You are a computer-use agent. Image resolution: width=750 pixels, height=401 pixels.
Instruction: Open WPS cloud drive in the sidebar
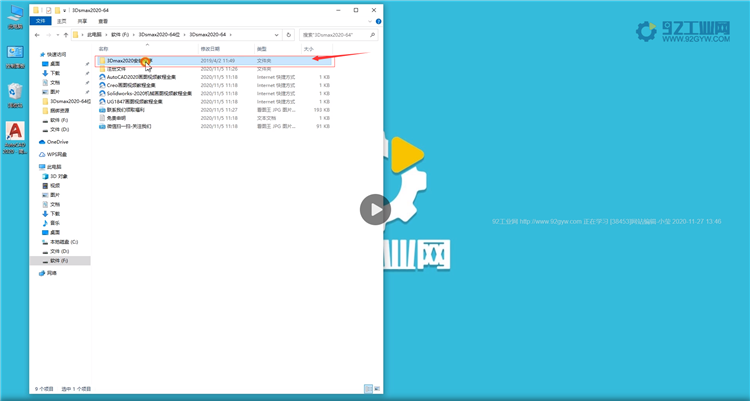pos(54,155)
